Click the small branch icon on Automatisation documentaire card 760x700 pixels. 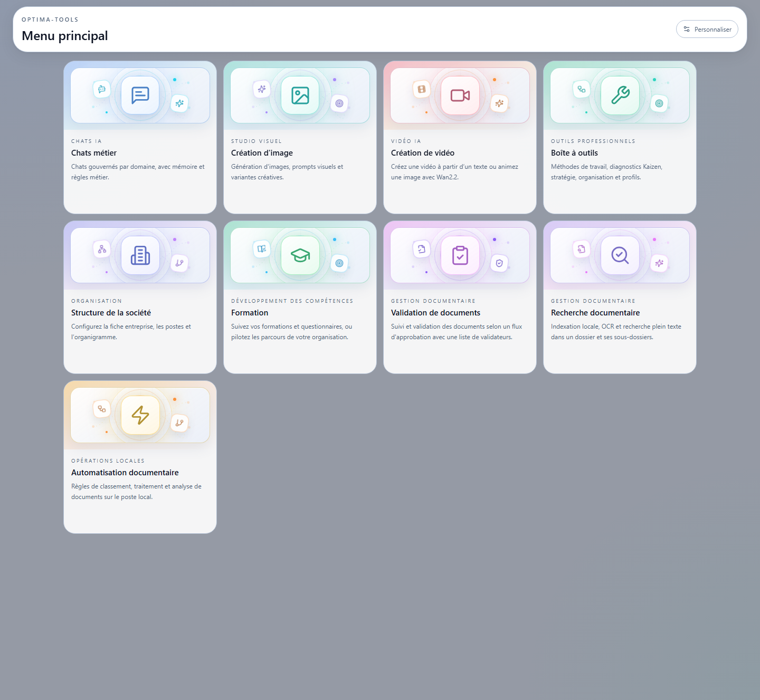coord(179,423)
